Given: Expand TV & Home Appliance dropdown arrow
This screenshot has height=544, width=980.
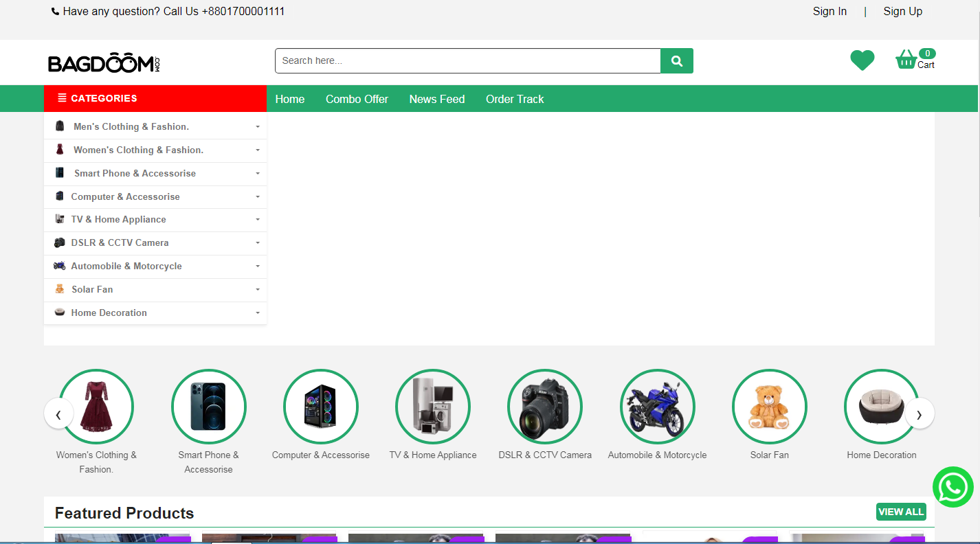Looking at the screenshot, I should coord(258,220).
